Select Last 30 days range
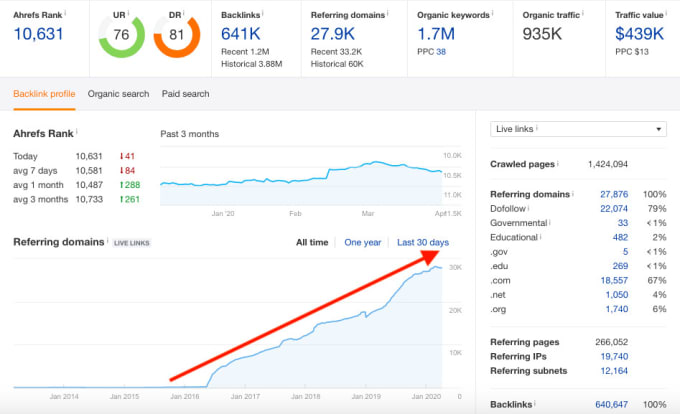Screen dimensions: 680x414 [x=423, y=242]
